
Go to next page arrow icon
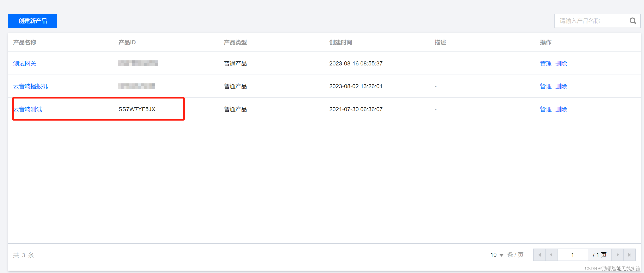coord(617,255)
